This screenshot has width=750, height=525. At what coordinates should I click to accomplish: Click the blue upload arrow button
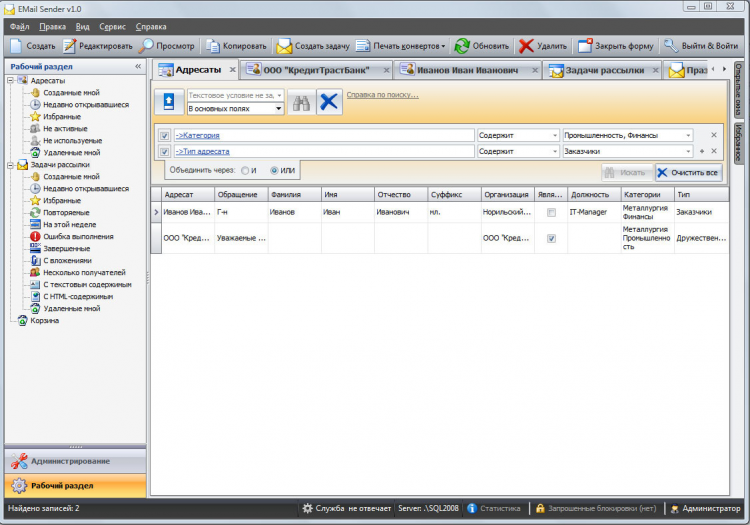[x=169, y=101]
